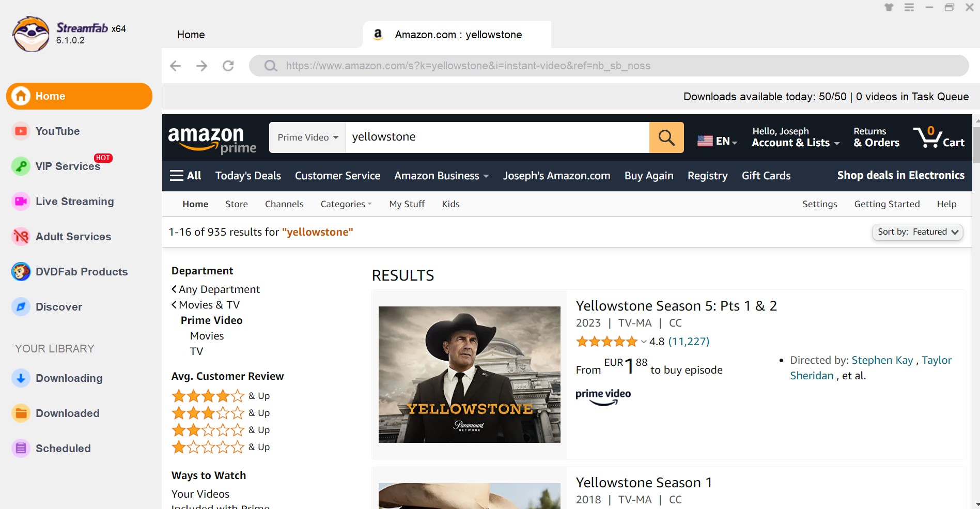Screen dimensions: 980x509
Task: Open the My Stuff menu item
Action: click(407, 204)
